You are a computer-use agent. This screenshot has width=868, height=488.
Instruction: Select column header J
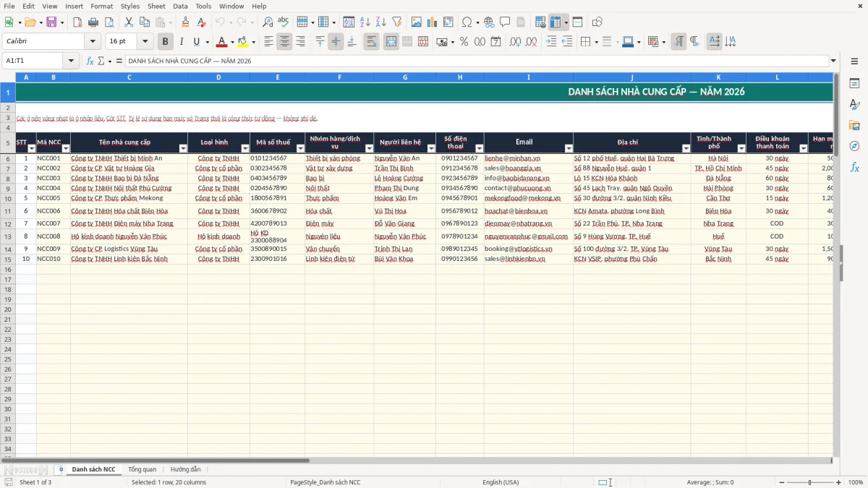click(631, 77)
